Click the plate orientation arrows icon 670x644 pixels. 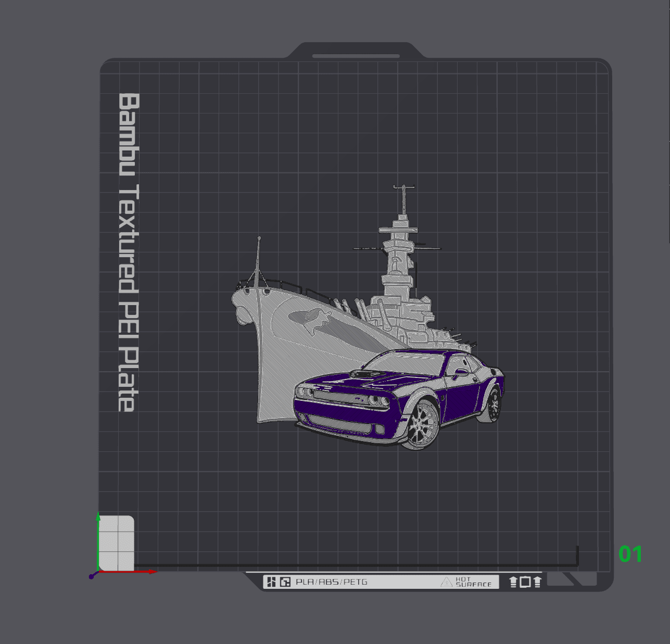pyautogui.click(x=525, y=582)
